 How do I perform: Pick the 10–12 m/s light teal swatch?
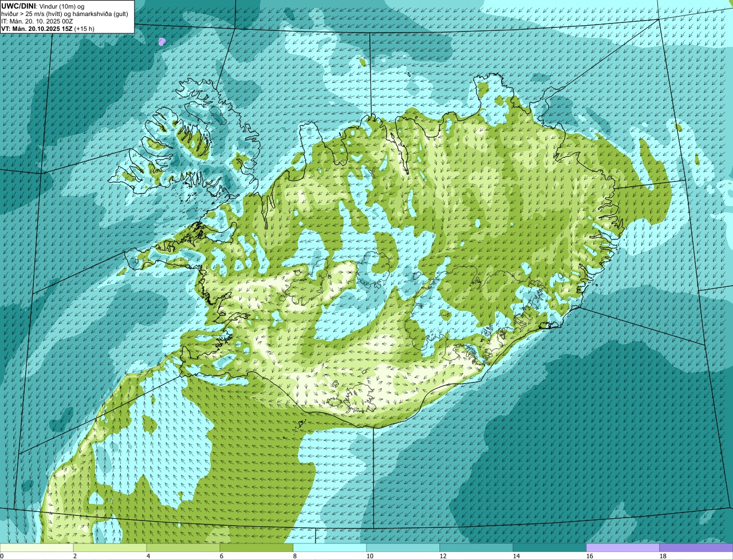[x=403, y=548]
